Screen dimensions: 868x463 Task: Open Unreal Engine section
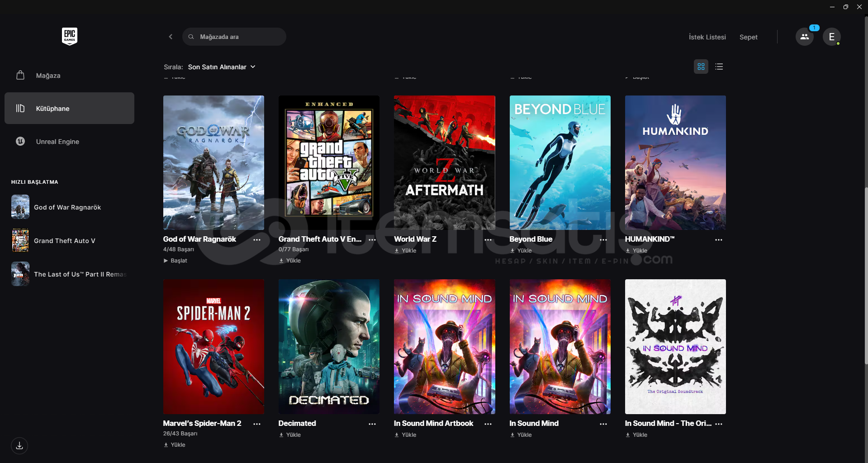pos(69,141)
